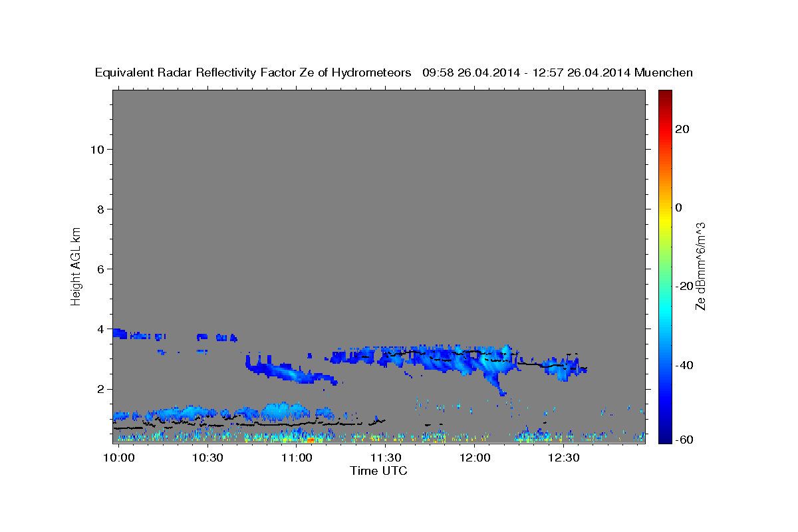The width and height of the screenshot is (798, 532).
Task: Click the height tick label 10
Action: tap(97, 150)
